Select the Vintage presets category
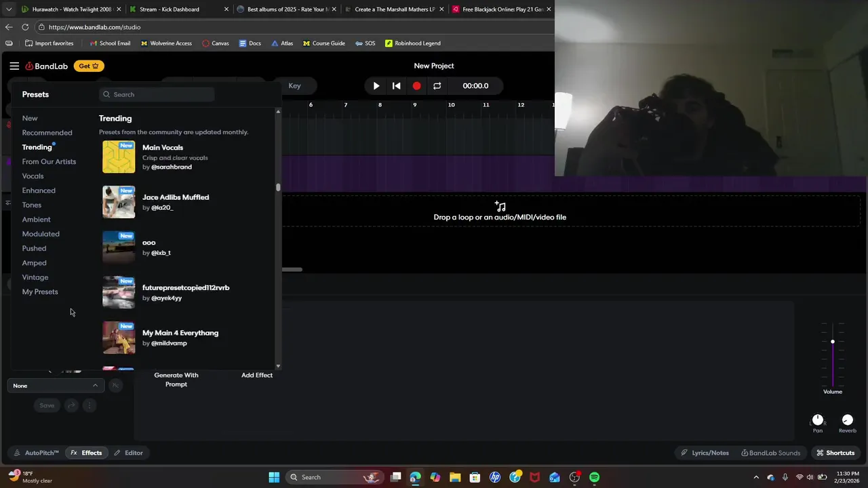868x488 pixels. click(x=35, y=277)
